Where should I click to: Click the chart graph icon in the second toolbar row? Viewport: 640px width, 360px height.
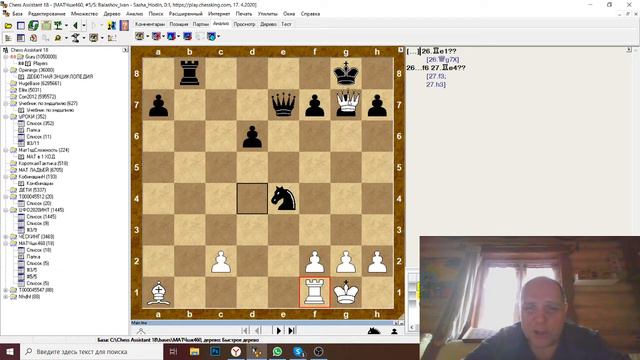[x=111, y=38]
